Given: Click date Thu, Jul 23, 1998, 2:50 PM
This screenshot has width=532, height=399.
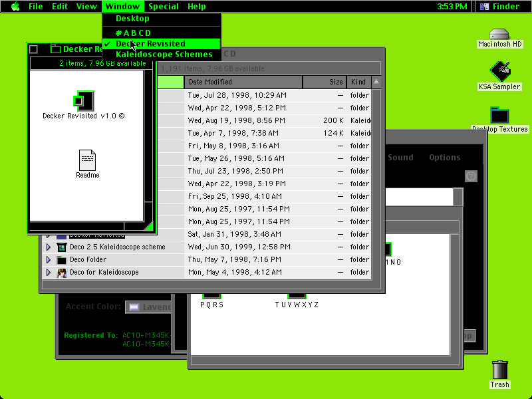Looking at the screenshot, I should tap(235, 171).
